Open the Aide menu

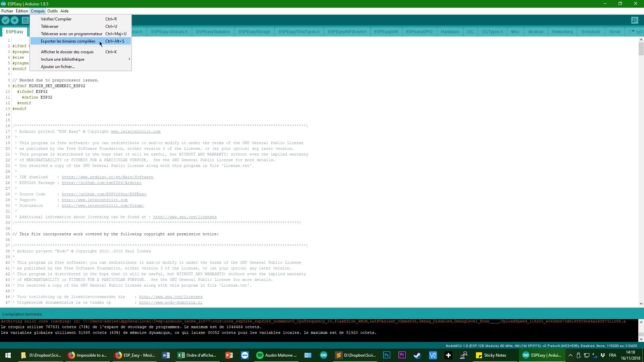[64, 11]
